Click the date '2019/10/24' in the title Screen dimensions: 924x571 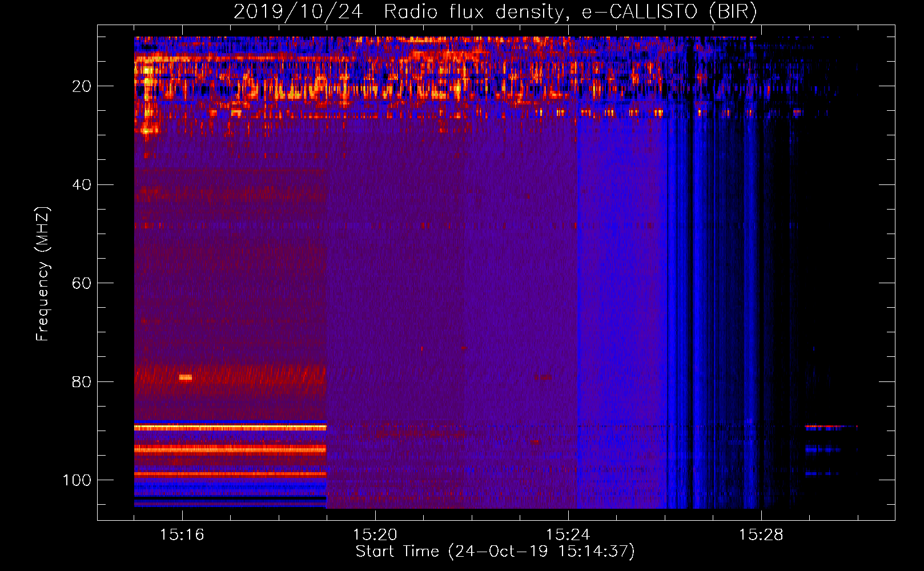coord(298,12)
